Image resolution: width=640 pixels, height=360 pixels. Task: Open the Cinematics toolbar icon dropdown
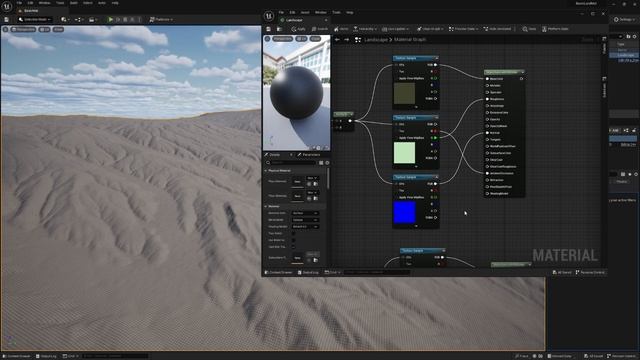pos(92,19)
